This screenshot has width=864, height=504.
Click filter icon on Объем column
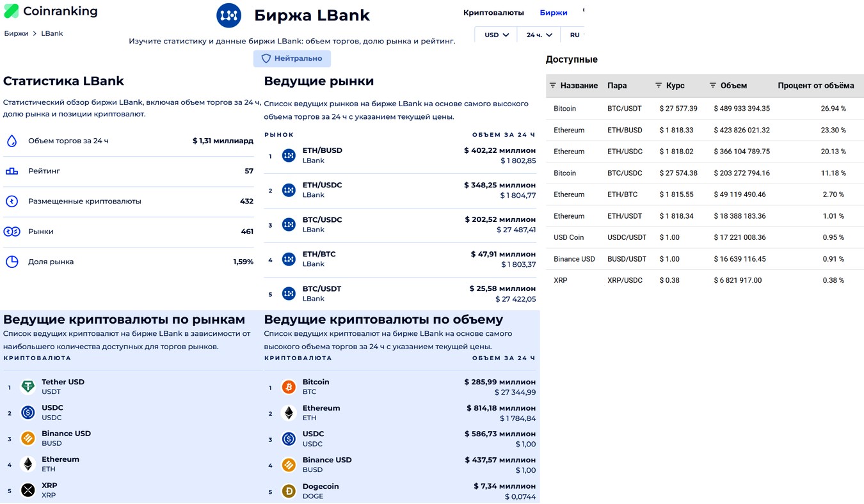pyautogui.click(x=713, y=85)
